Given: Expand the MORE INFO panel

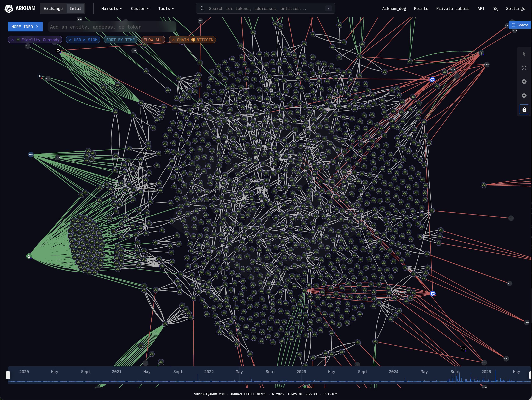Looking at the screenshot, I should 25,27.
